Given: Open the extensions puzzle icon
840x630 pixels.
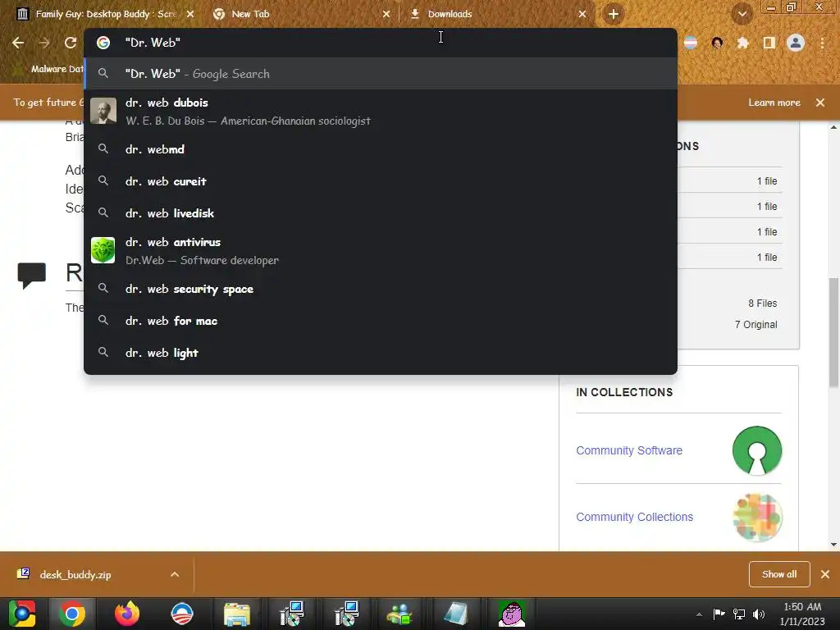Looking at the screenshot, I should [x=742, y=43].
